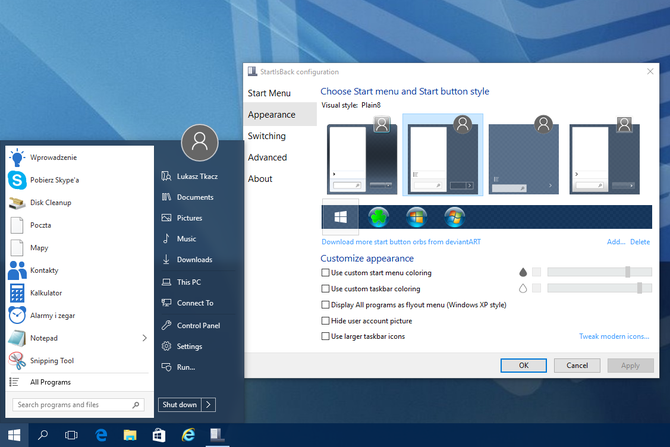
Task: Pick the Windows 7 style orb
Action: pos(455,217)
